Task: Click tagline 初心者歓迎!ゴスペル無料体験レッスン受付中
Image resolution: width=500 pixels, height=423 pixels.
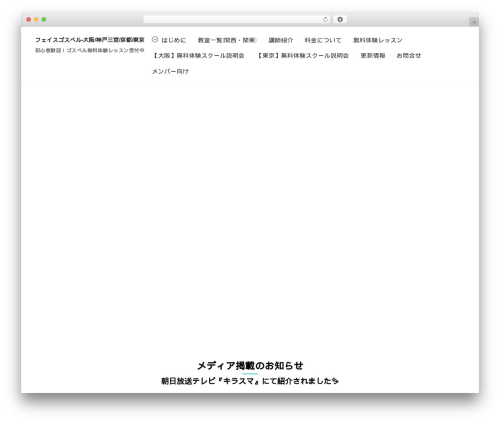Action: (90, 50)
